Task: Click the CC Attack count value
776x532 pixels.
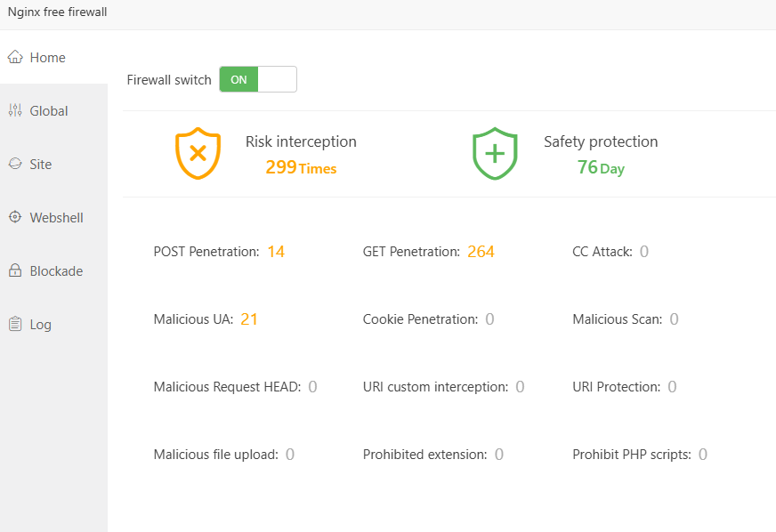Action: [x=644, y=252]
